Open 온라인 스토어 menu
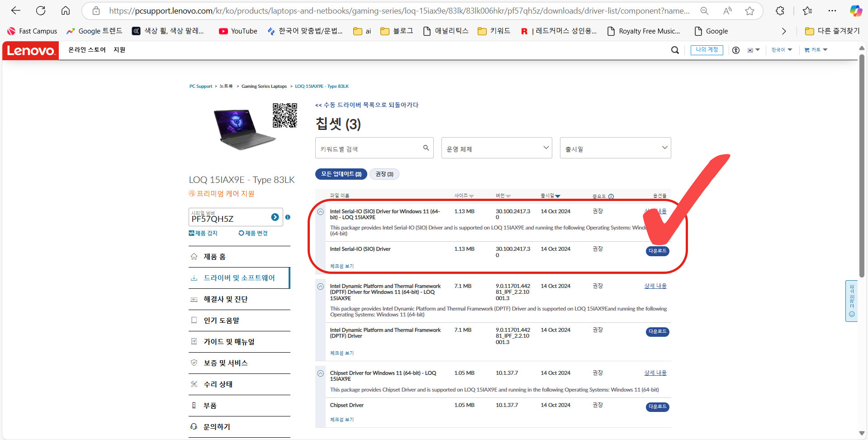 (87, 50)
